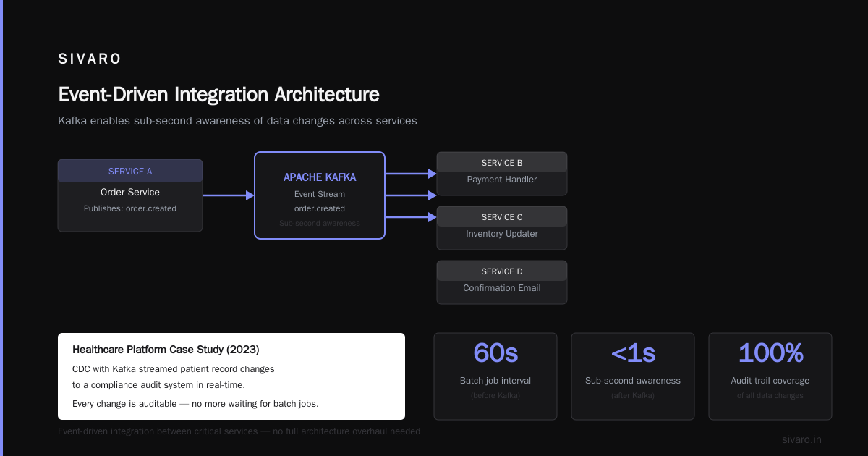Open the Healthcare Platform Case Study card
The image size is (868, 456).
coord(231,376)
